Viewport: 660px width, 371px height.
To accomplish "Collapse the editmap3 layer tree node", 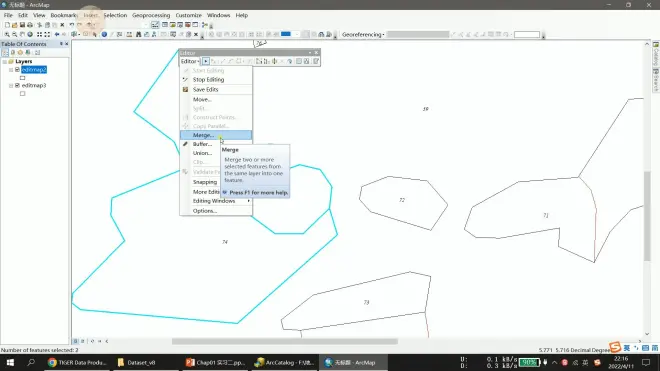I will coord(11,85).
